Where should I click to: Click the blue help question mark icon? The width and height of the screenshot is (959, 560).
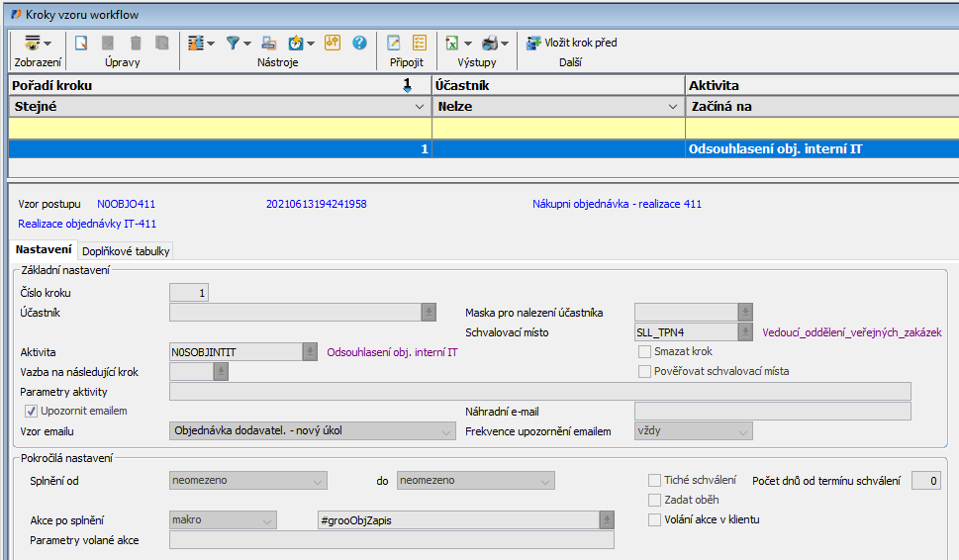359,43
